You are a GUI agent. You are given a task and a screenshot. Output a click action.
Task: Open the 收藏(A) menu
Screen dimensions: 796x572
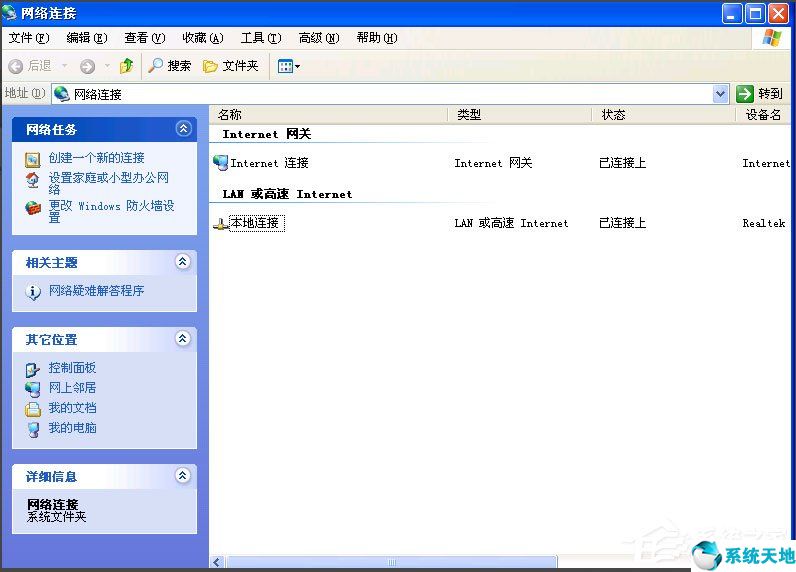(x=203, y=38)
